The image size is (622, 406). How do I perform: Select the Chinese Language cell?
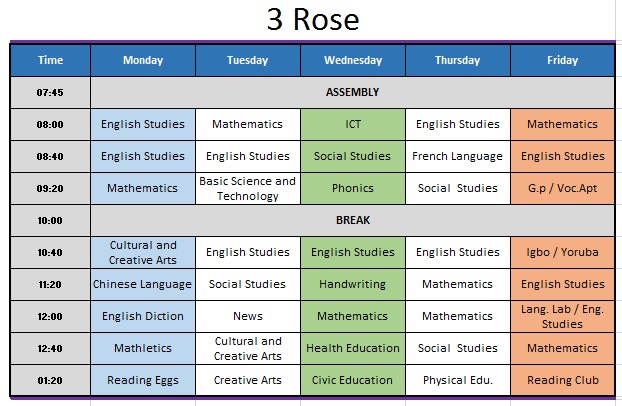pos(142,284)
